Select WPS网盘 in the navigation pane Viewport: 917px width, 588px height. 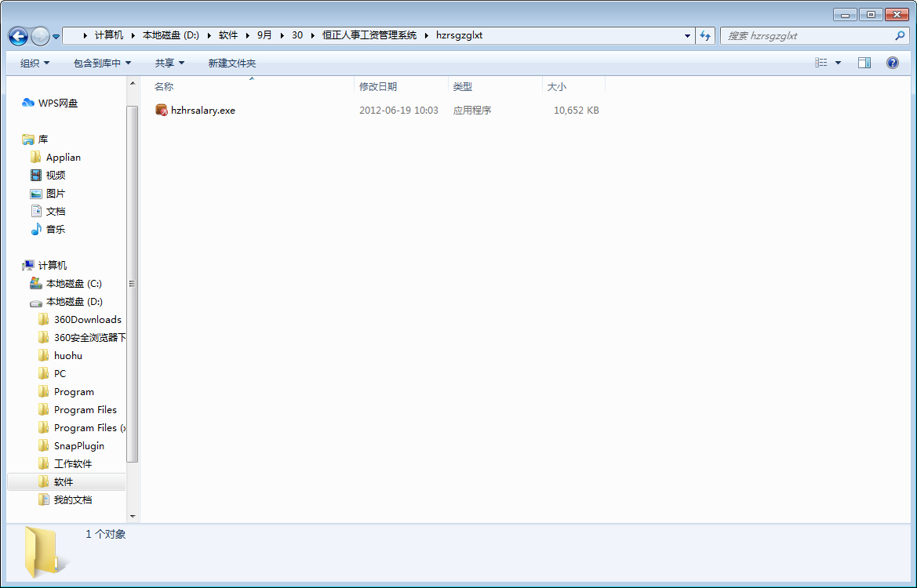pyautogui.click(x=49, y=103)
